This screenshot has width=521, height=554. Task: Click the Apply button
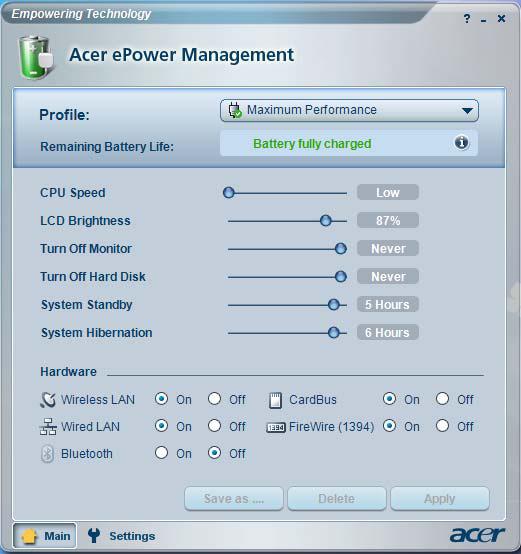440,499
